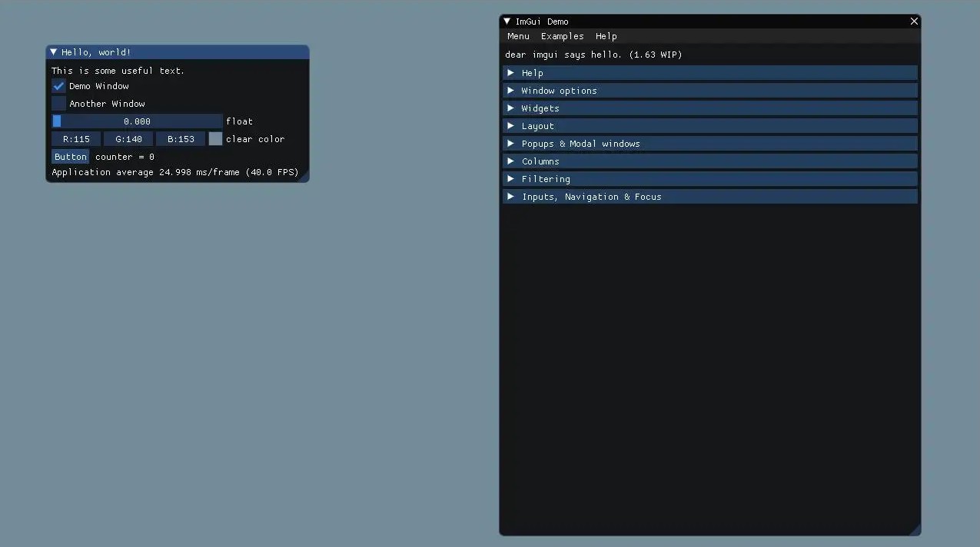Open the Menu menu in ImGui Demo

518,36
